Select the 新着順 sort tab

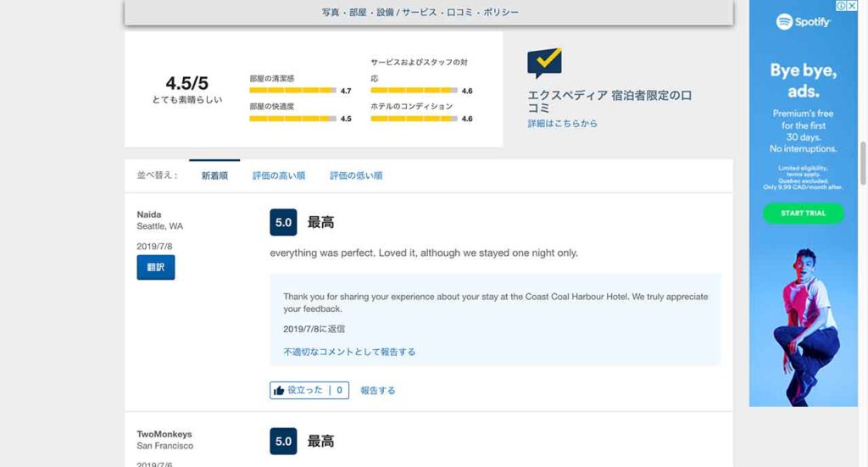click(214, 175)
